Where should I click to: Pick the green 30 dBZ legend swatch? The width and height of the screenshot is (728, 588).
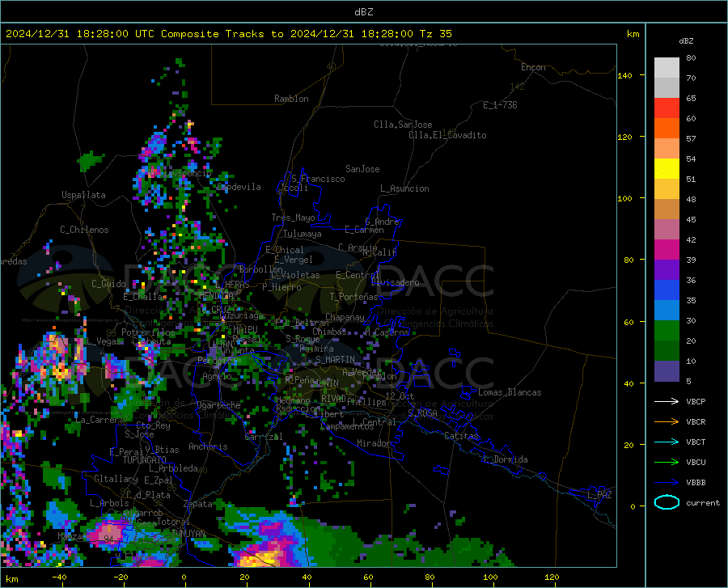[x=667, y=331]
